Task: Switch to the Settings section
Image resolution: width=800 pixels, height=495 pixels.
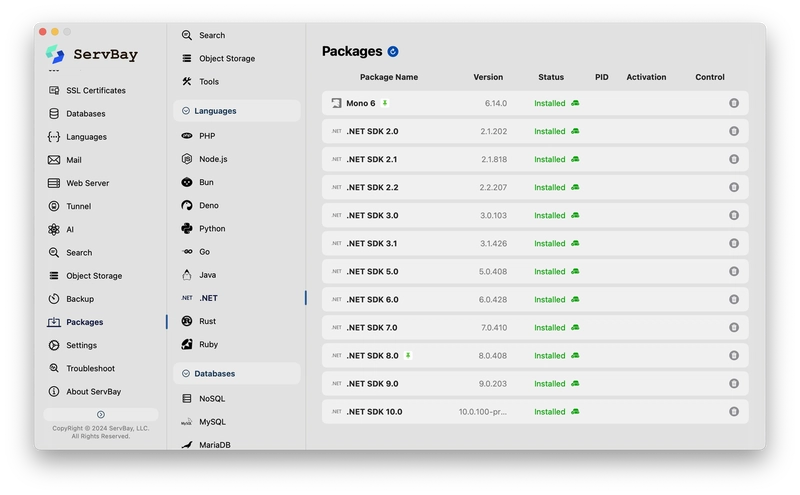Action: (81, 346)
